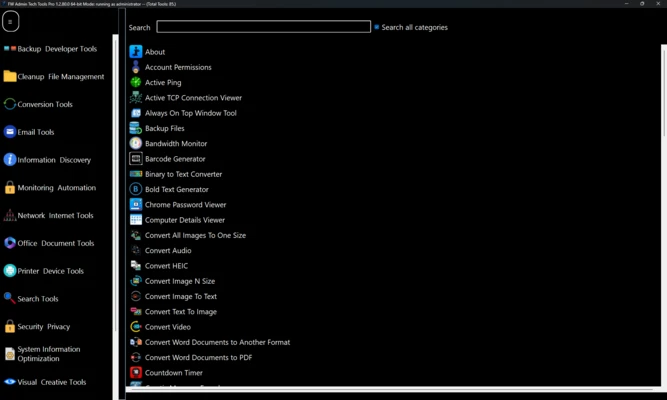Image resolution: width=667 pixels, height=400 pixels.
Task: Toggle the Search all categories checkbox
Action: point(376,27)
